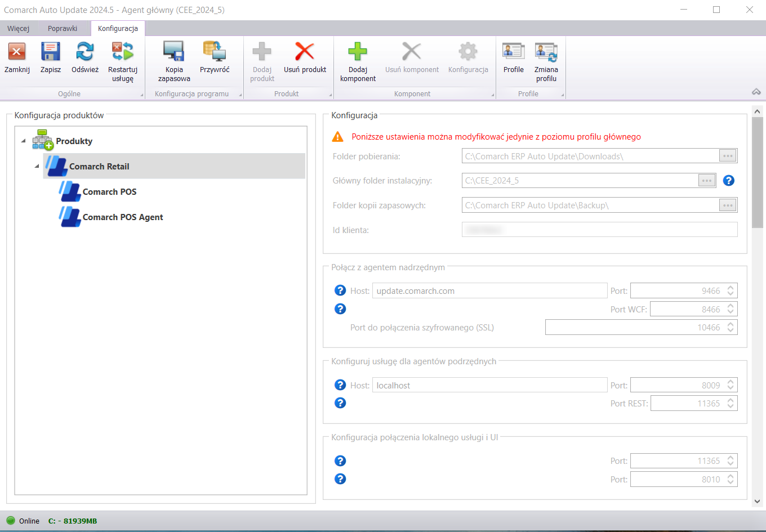
Task: Click the Zmiana profilu icon
Action: click(x=546, y=52)
